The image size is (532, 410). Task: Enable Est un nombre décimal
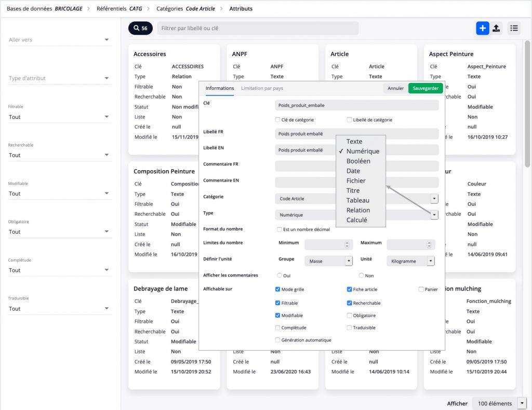click(x=279, y=229)
